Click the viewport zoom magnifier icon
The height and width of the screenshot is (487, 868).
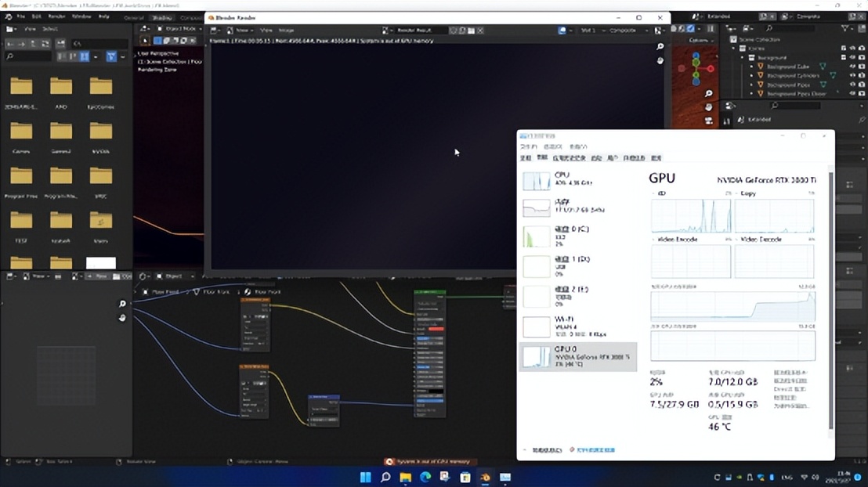pos(708,93)
